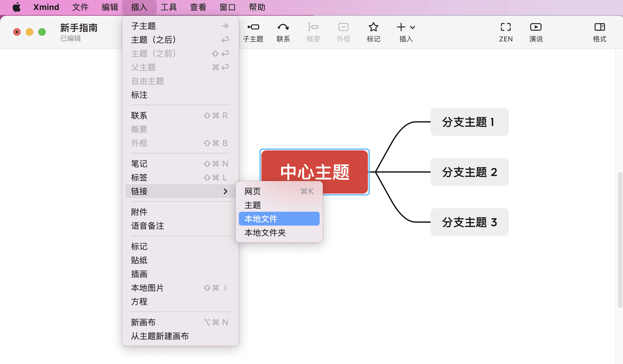
Task: Start 演说 pitch mode
Action: coord(536,28)
